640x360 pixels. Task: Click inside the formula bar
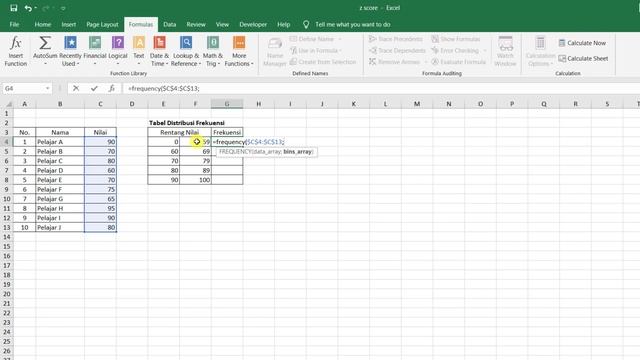pyautogui.click(x=380, y=88)
